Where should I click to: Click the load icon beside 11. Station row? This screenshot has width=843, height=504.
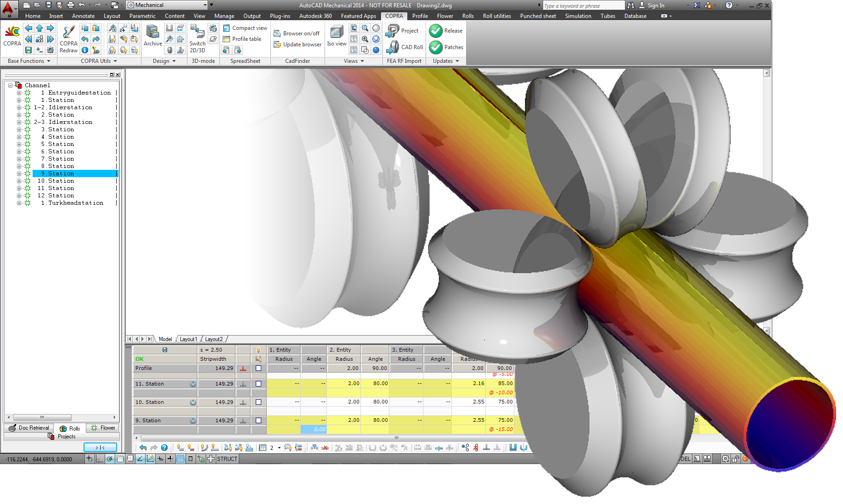pyautogui.click(x=193, y=384)
